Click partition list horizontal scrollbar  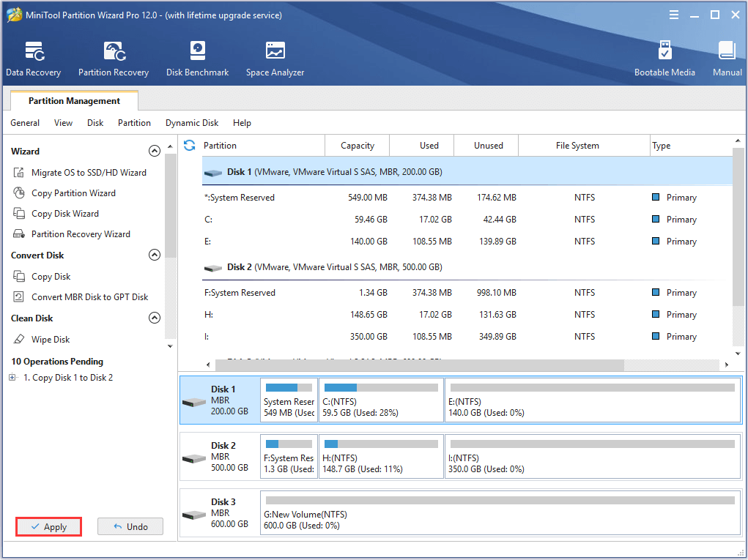(x=419, y=365)
